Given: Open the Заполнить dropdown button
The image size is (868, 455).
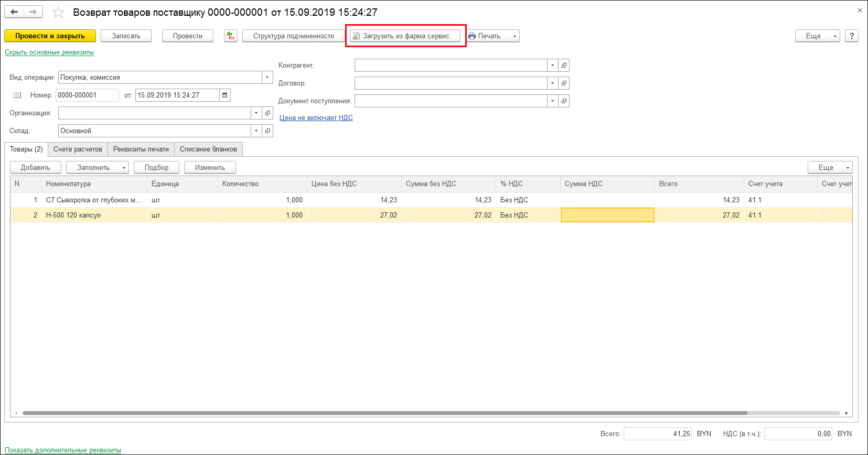Looking at the screenshot, I should [x=97, y=167].
